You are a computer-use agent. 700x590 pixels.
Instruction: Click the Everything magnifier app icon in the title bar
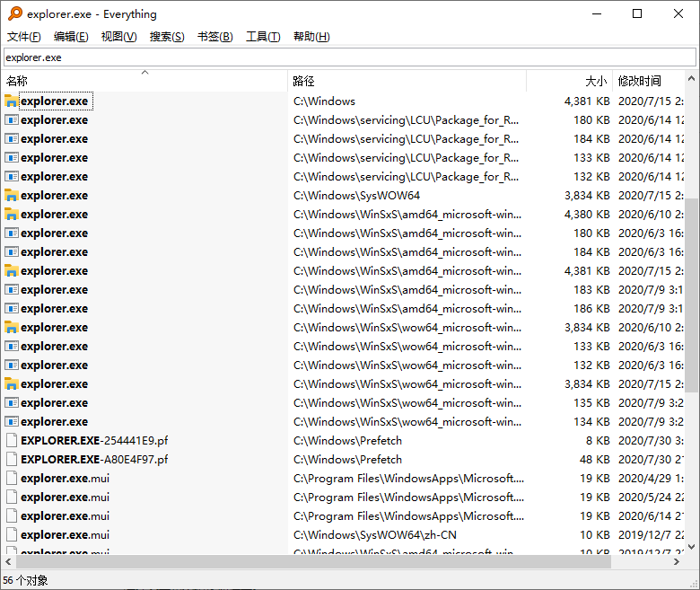point(14,13)
